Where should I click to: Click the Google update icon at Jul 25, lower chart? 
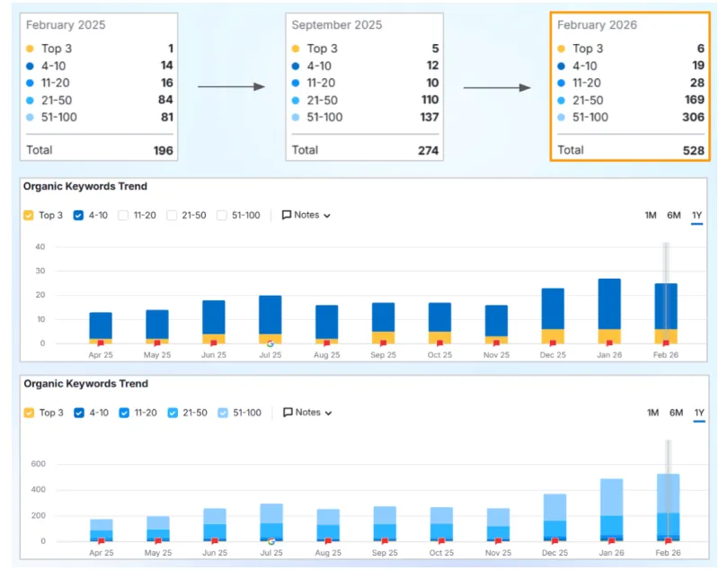pos(271,541)
